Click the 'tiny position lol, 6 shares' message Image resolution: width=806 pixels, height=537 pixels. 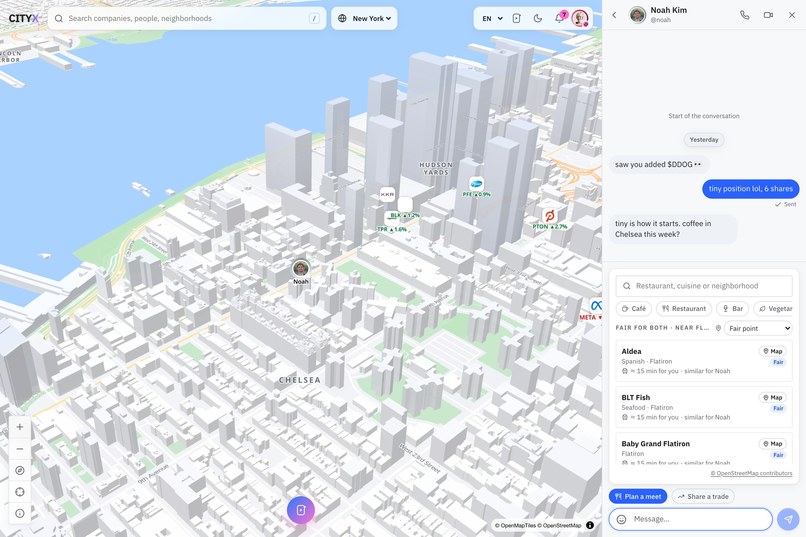pos(750,189)
